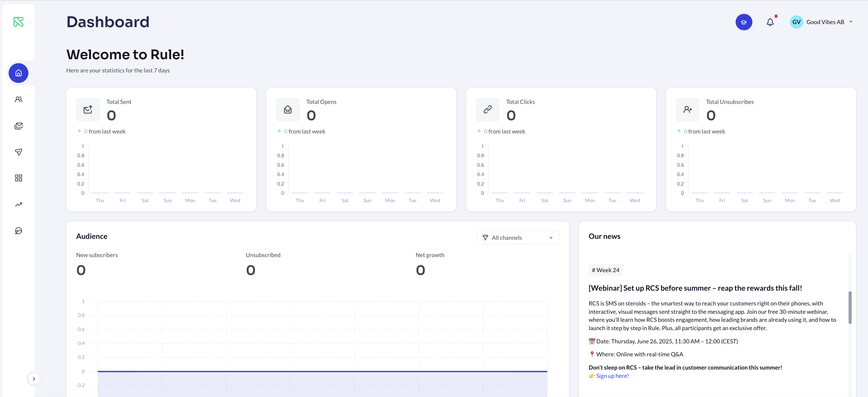This screenshot has width=868, height=397.
Task: Open the analytics trend arrow icon
Action: [19, 204]
